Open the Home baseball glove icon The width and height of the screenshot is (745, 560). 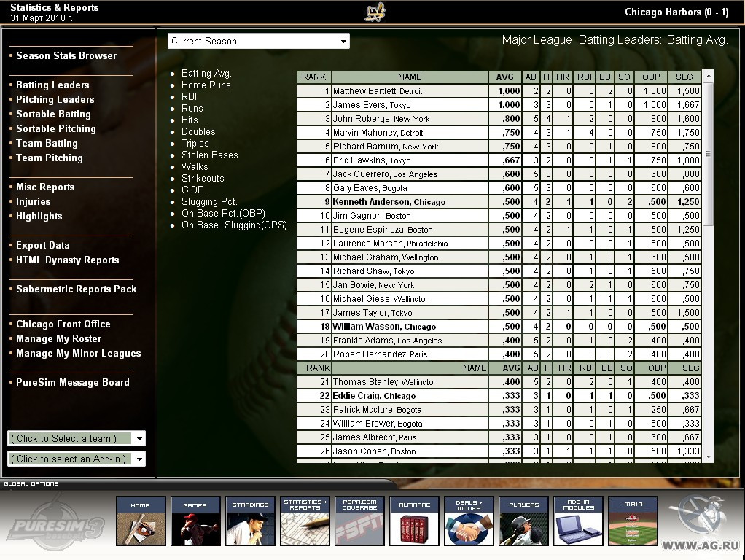(x=141, y=521)
